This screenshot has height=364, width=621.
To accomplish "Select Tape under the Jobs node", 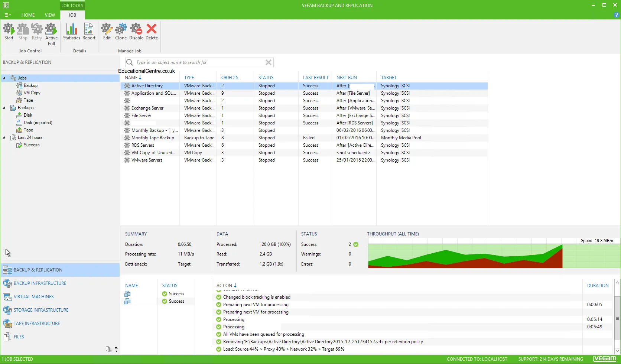I will pyautogui.click(x=28, y=100).
